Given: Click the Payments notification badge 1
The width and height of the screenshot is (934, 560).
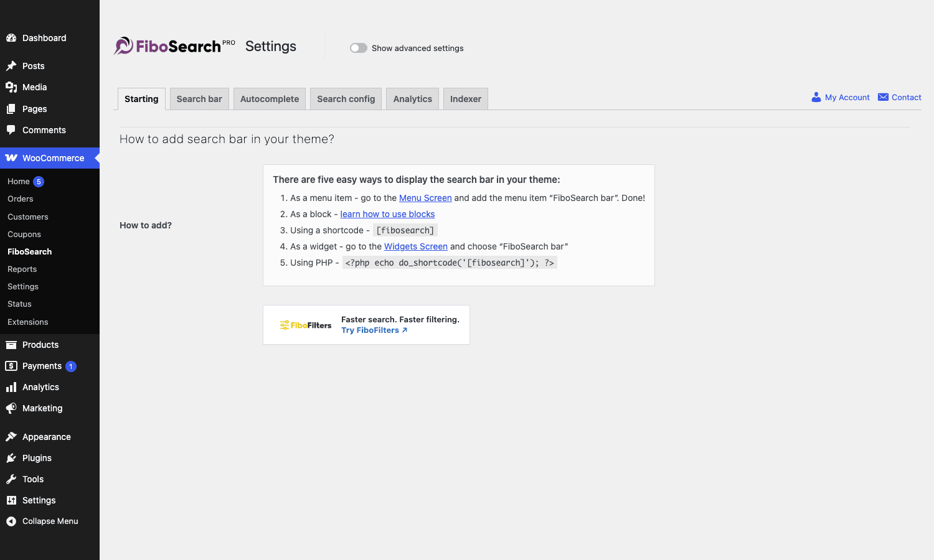Looking at the screenshot, I should [x=71, y=366].
